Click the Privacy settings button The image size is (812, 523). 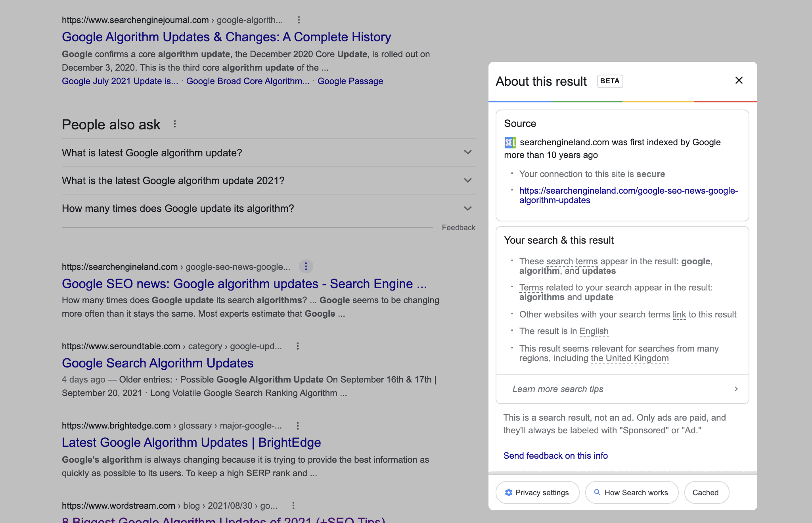[x=537, y=492]
